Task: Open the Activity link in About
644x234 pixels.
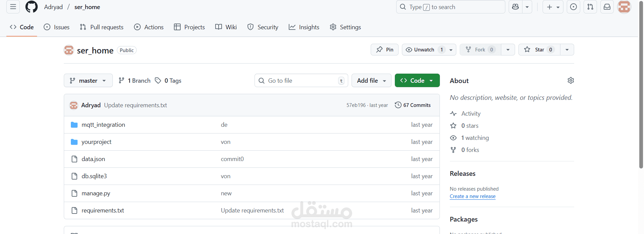Action: 465,114
